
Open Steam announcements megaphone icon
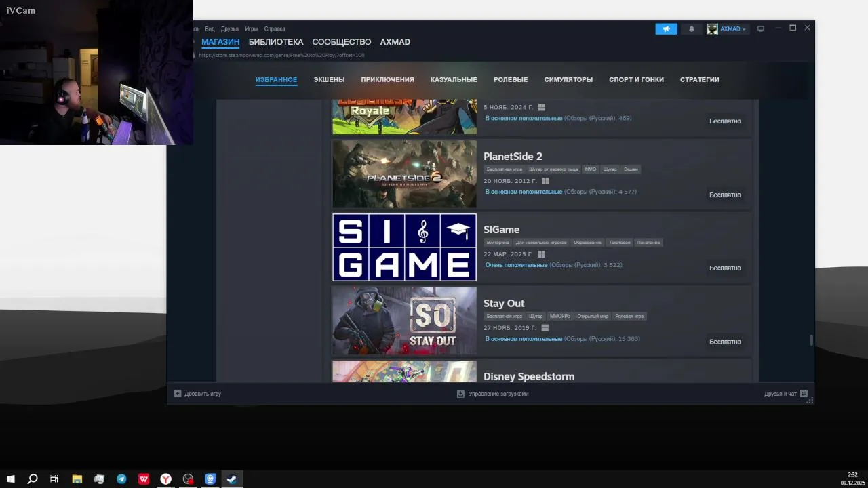point(666,28)
